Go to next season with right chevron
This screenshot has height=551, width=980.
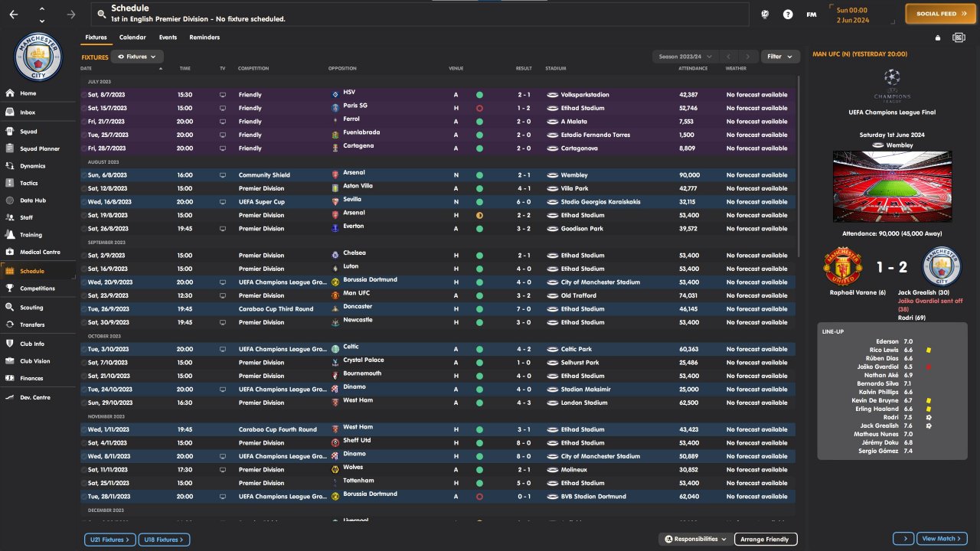pyautogui.click(x=748, y=57)
